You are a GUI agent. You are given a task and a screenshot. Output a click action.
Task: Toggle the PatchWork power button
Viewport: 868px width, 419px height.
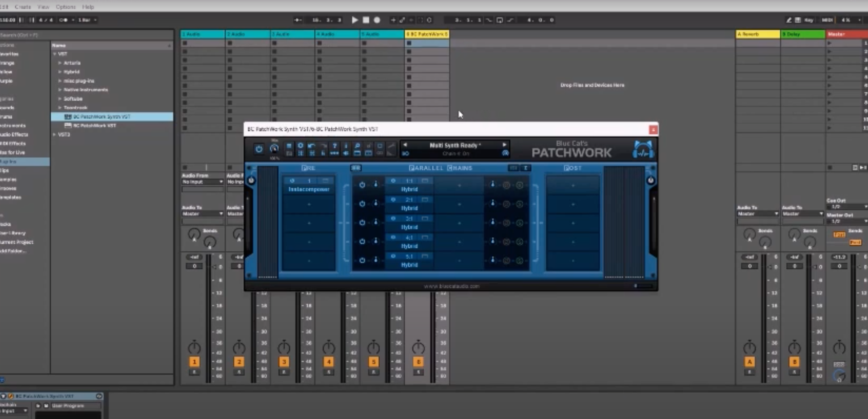[259, 149]
